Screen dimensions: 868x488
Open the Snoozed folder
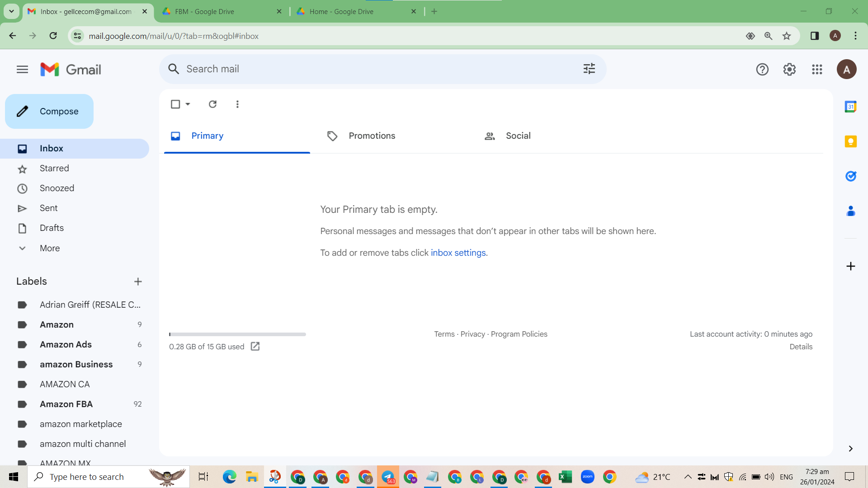tap(75, 188)
